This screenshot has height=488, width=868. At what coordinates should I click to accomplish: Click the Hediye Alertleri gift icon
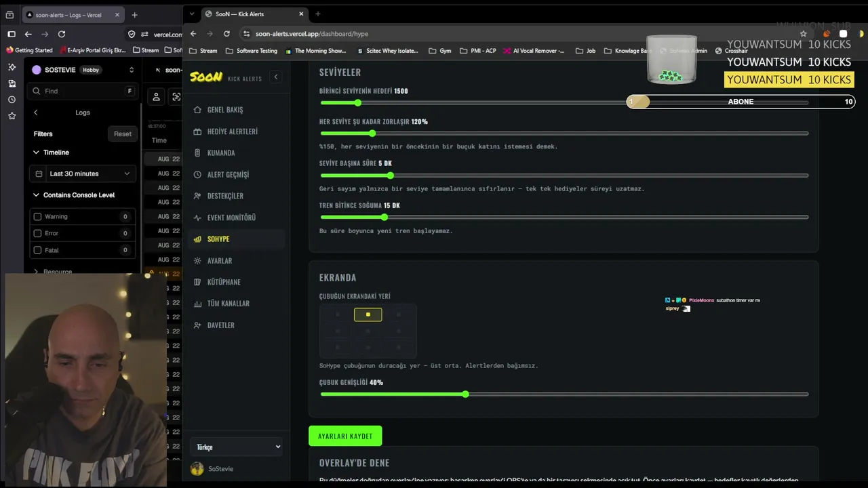197,131
